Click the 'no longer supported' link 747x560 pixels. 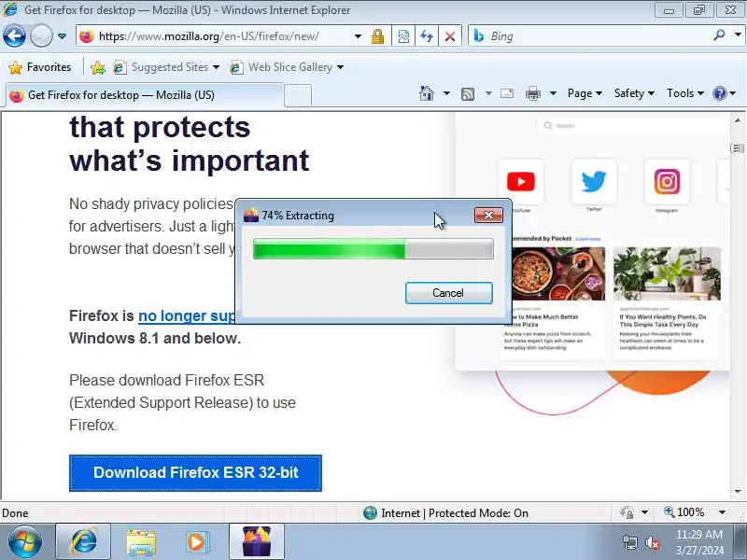pos(187,315)
